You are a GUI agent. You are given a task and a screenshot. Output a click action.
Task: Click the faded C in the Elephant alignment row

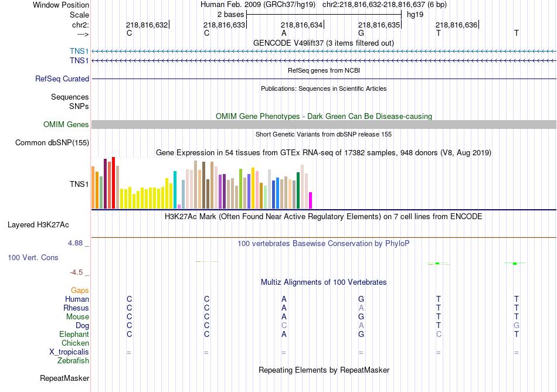(439, 334)
